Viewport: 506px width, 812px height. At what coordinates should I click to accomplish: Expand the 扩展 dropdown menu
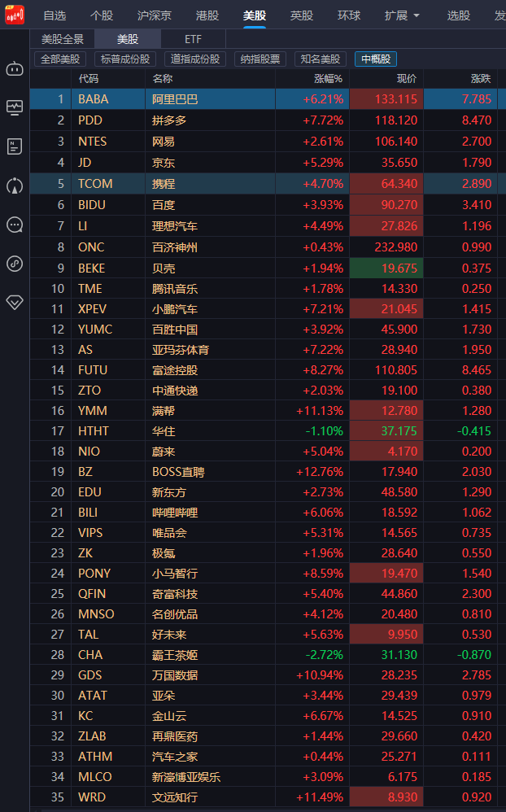click(402, 15)
